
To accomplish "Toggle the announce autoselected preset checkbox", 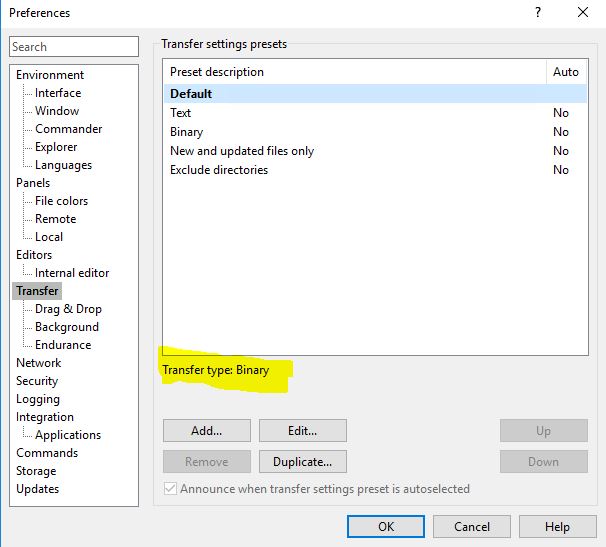I will (x=171, y=489).
